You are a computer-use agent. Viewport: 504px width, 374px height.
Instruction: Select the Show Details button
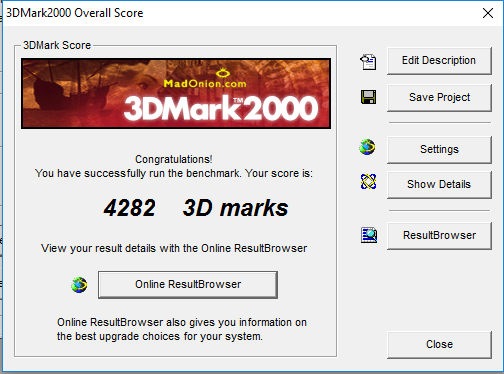439,185
